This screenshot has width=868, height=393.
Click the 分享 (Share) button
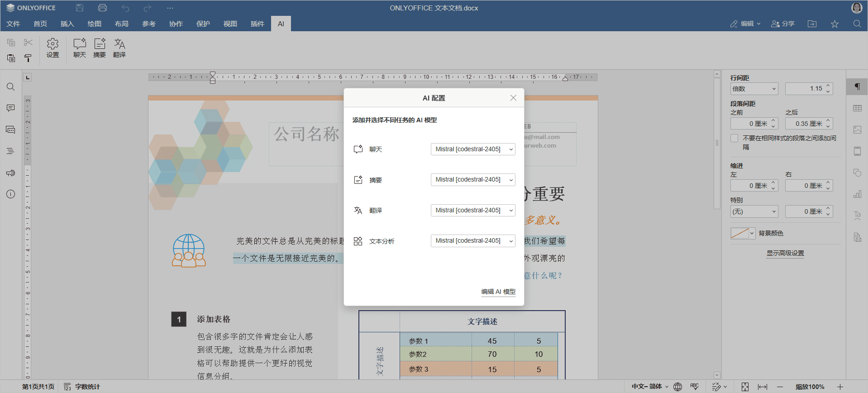783,24
